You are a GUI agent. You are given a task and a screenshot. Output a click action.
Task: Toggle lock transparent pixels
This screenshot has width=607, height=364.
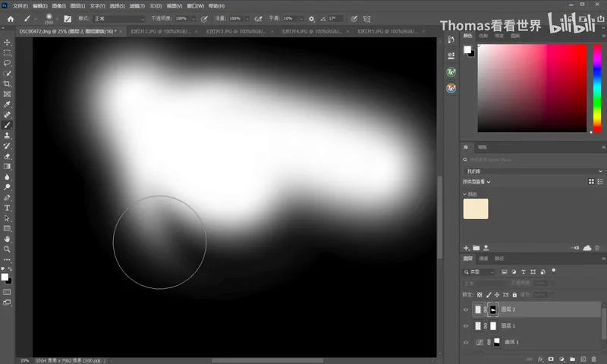tap(480, 295)
